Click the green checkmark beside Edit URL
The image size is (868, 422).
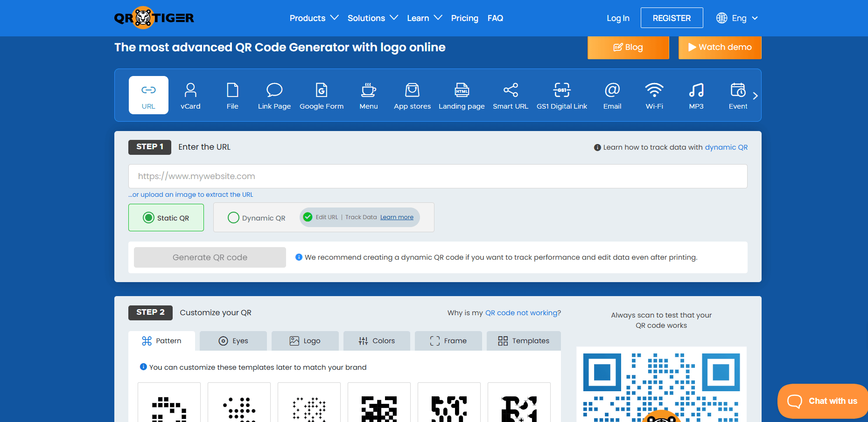coord(308,217)
